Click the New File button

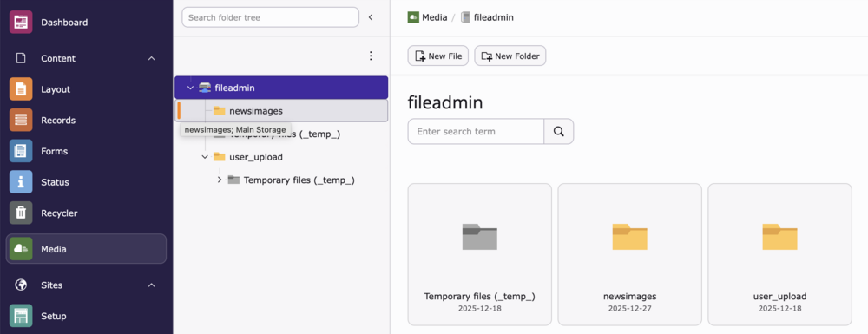click(438, 56)
